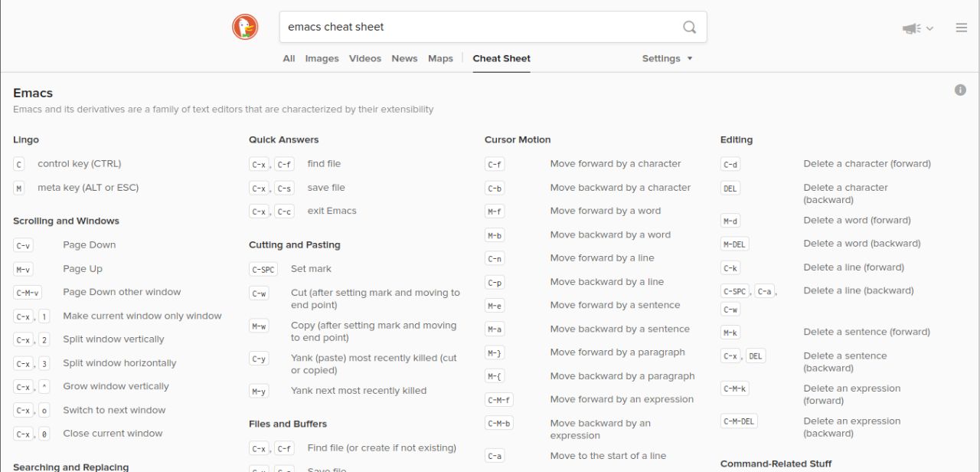Click the Emacs heading
This screenshot has width=980, height=472.
pyautogui.click(x=33, y=93)
